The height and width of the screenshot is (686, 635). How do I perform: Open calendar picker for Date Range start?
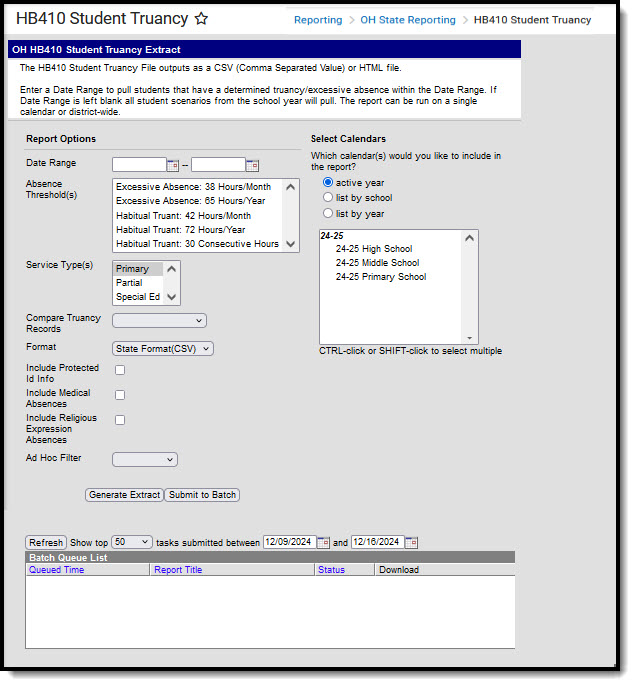tap(174, 167)
